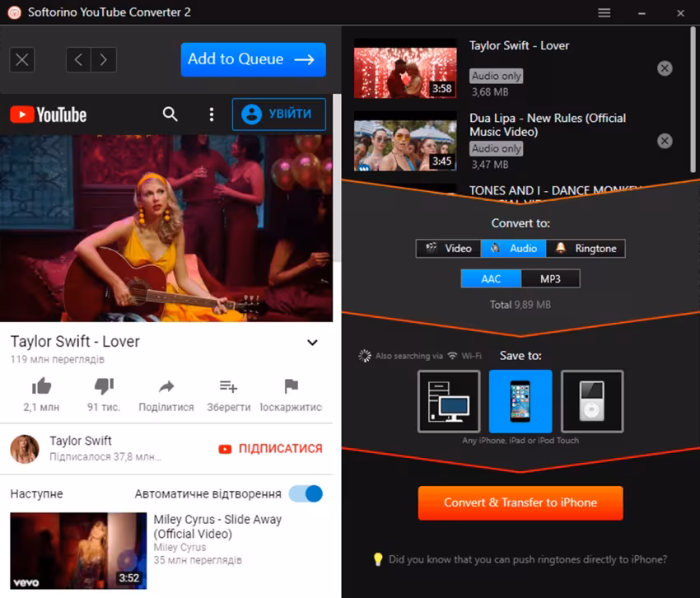Select Dua Lipa New Rules queue thumbnail

tap(405, 141)
